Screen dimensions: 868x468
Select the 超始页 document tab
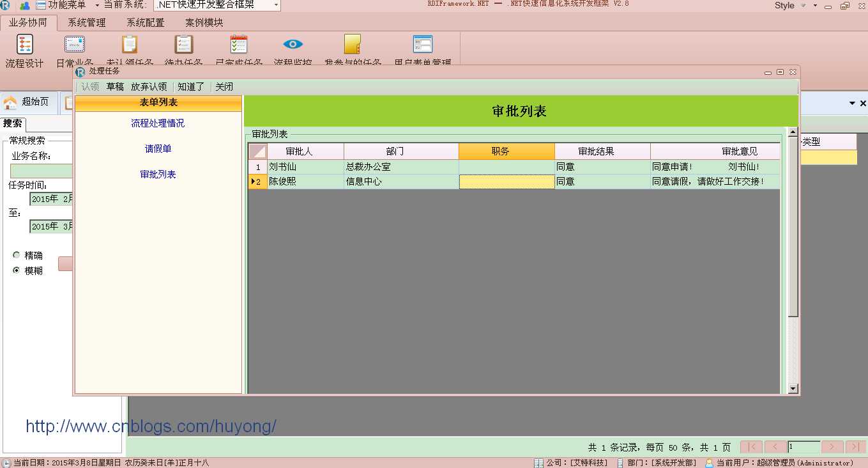pyautogui.click(x=29, y=102)
